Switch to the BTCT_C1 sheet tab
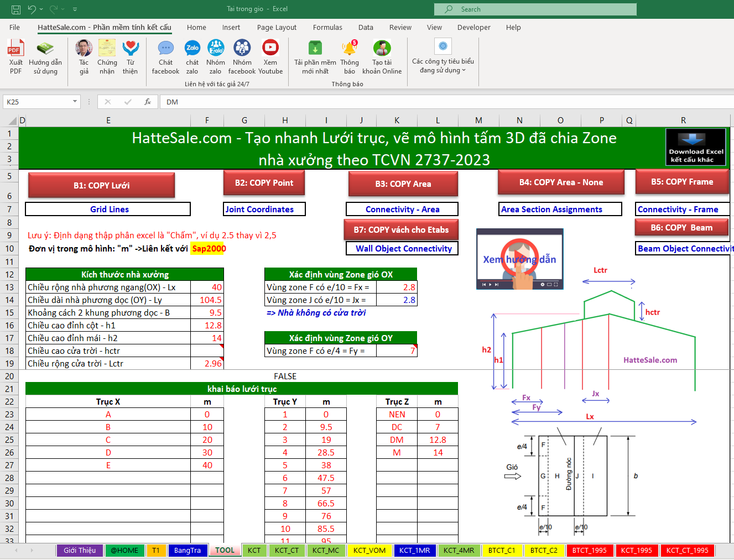This screenshot has width=734, height=560. click(x=502, y=550)
